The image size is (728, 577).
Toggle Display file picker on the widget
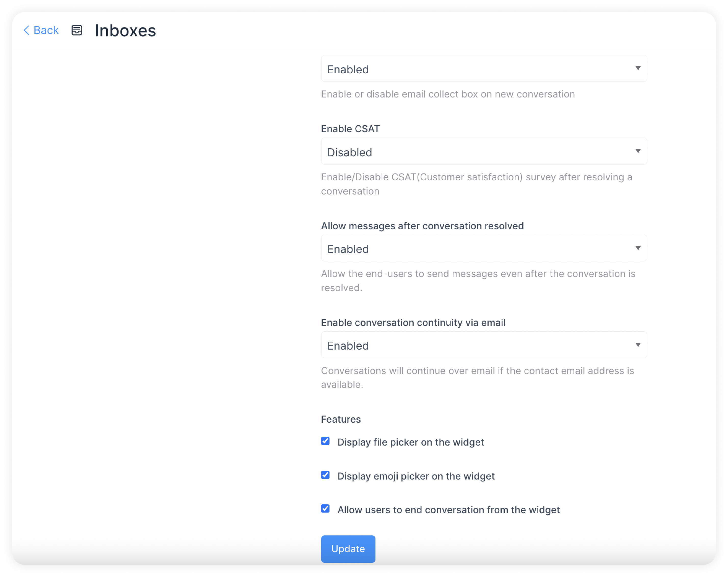[x=325, y=441]
